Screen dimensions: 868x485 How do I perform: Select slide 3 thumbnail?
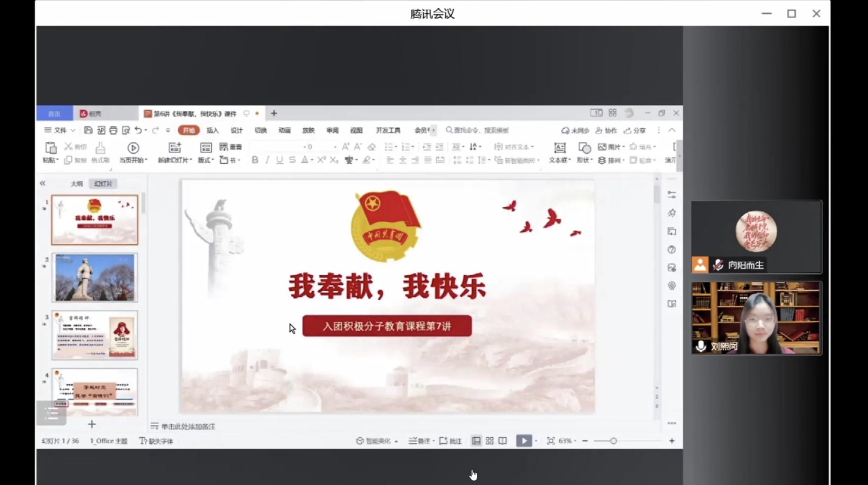coord(95,335)
